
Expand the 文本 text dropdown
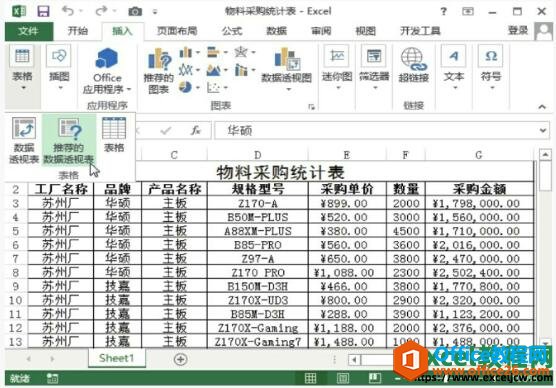pyautogui.click(x=454, y=68)
